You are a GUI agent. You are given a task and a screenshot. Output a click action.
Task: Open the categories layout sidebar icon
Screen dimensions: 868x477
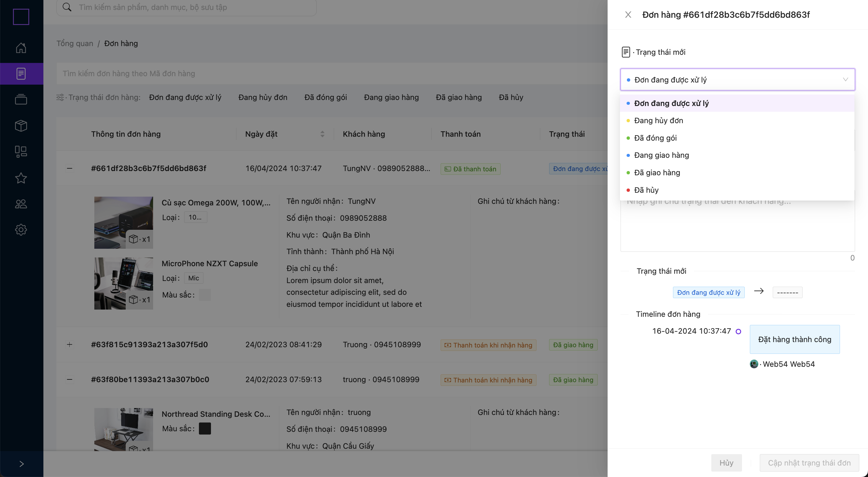point(21,151)
